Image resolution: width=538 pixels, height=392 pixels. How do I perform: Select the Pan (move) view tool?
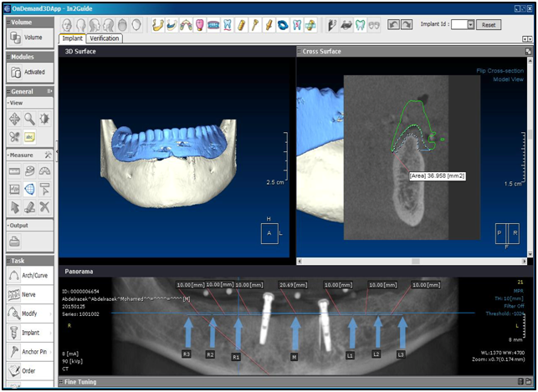(x=14, y=119)
